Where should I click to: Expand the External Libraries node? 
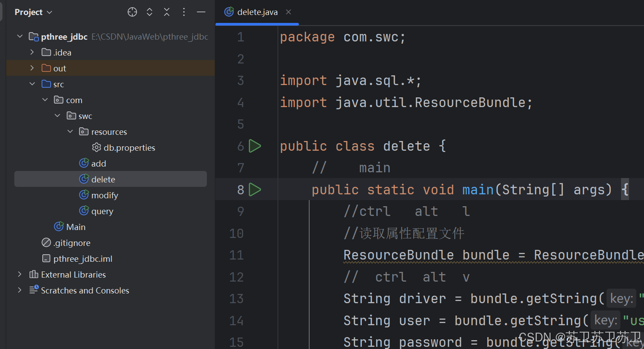tap(19, 275)
